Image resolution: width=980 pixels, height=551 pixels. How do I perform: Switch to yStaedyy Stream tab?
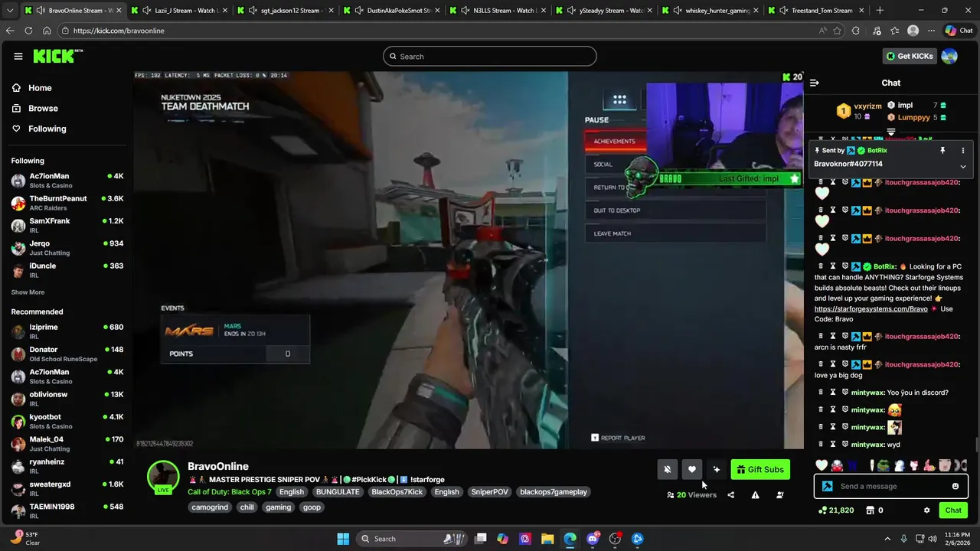click(x=605, y=11)
